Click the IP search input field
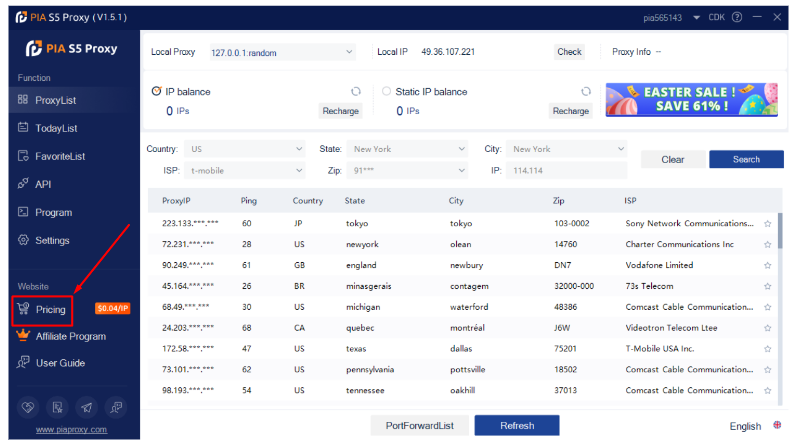The width and height of the screenshot is (802, 447). coord(566,170)
